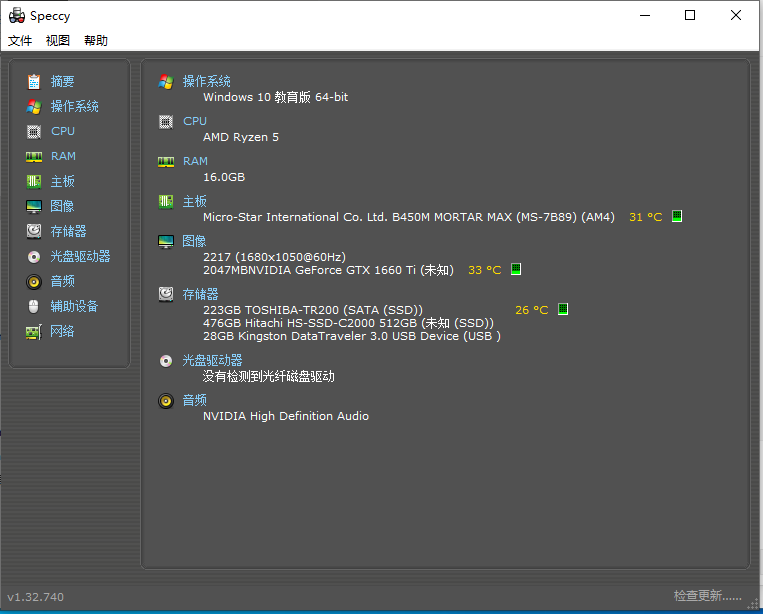
Task: Open the 存储器 heading in summary panel
Action: click(200, 294)
